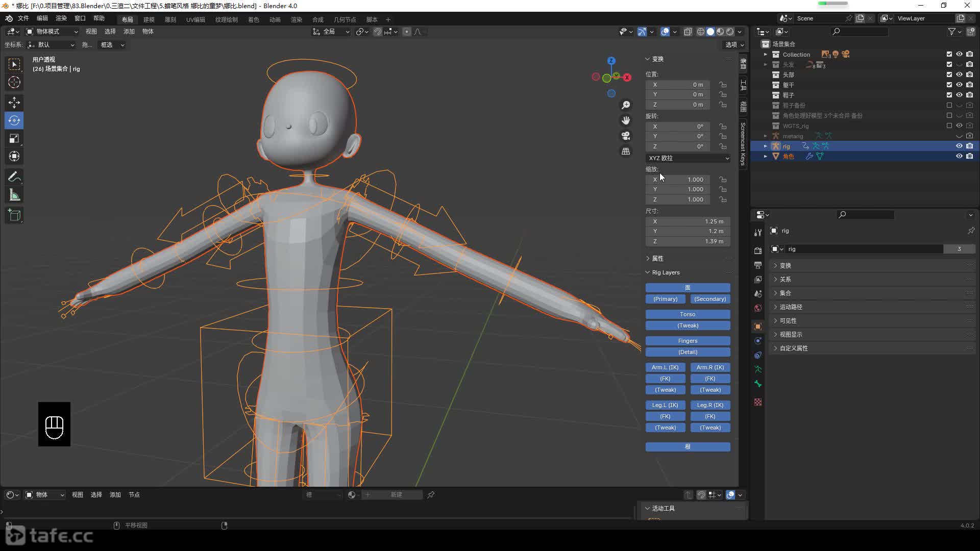Toggle viewport visibility of rig object

[x=959, y=146]
